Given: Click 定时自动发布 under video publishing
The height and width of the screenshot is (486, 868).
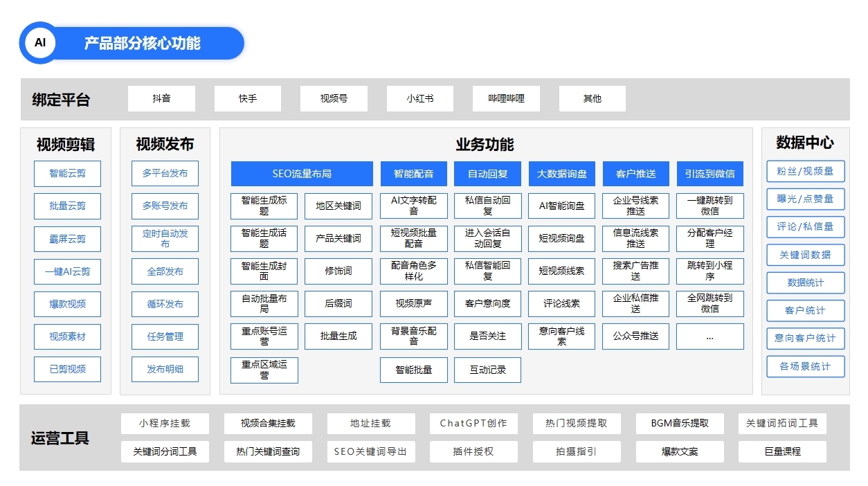Looking at the screenshot, I should (165, 239).
